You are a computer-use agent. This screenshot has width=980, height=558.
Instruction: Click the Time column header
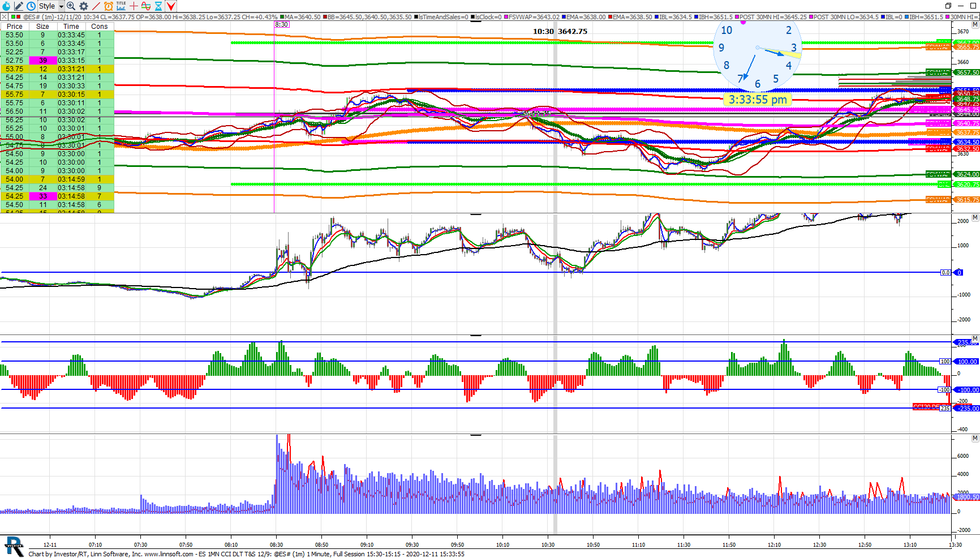(x=71, y=26)
